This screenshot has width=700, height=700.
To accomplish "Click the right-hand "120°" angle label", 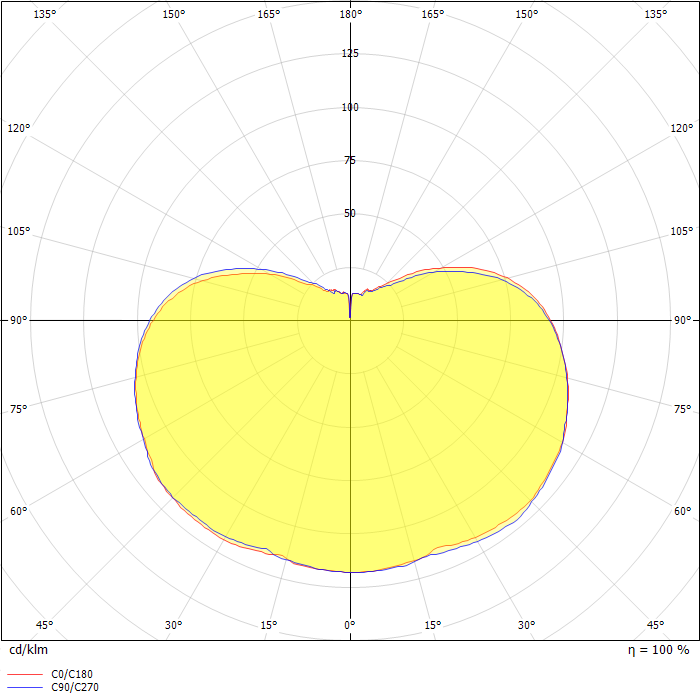I will (682, 129).
